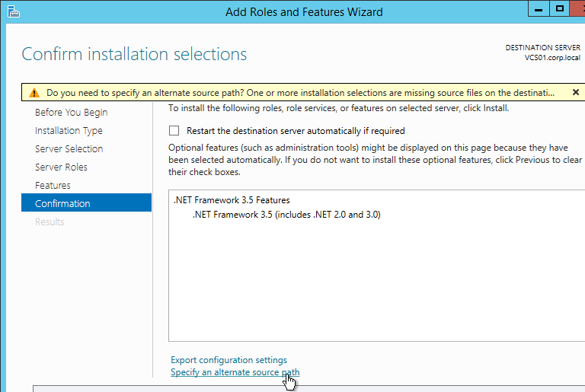
Task: Minimize the Add Roles and Features Wizard
Action: (x=539, y=9)
